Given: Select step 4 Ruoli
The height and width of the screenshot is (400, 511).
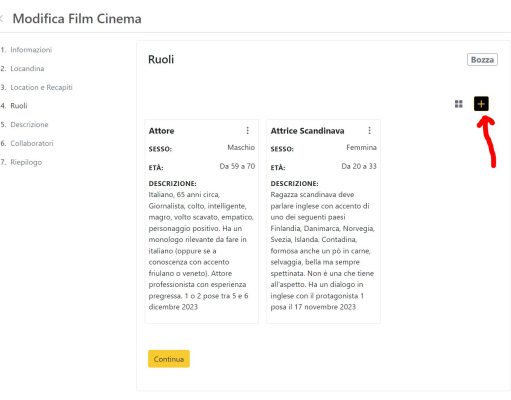Looking at the screenshot, I should coord(14,106).
